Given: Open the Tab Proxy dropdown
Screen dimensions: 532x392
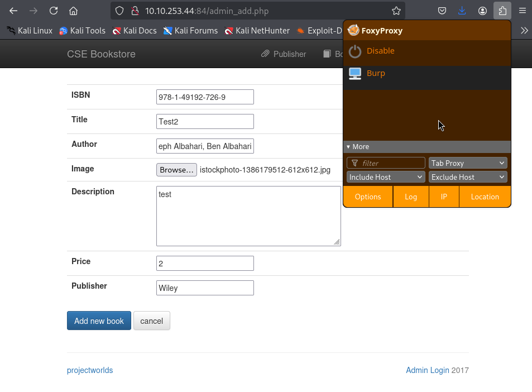Looking at the screenshot, I should tap(468, 163).
